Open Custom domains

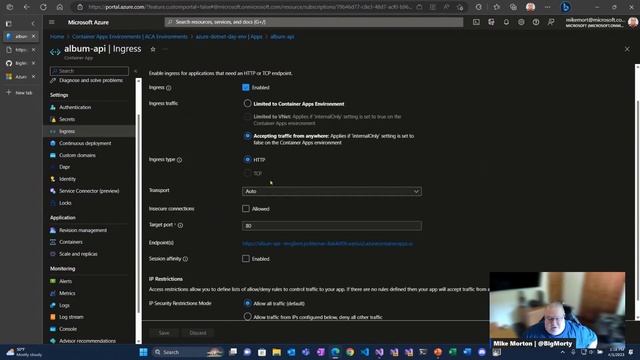(x=77, y=155)
